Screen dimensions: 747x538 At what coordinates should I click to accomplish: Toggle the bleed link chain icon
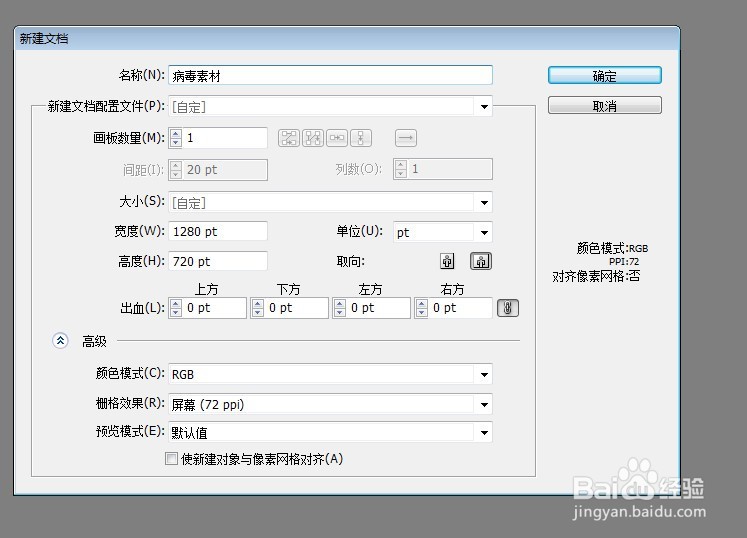(x=508, y=308)
